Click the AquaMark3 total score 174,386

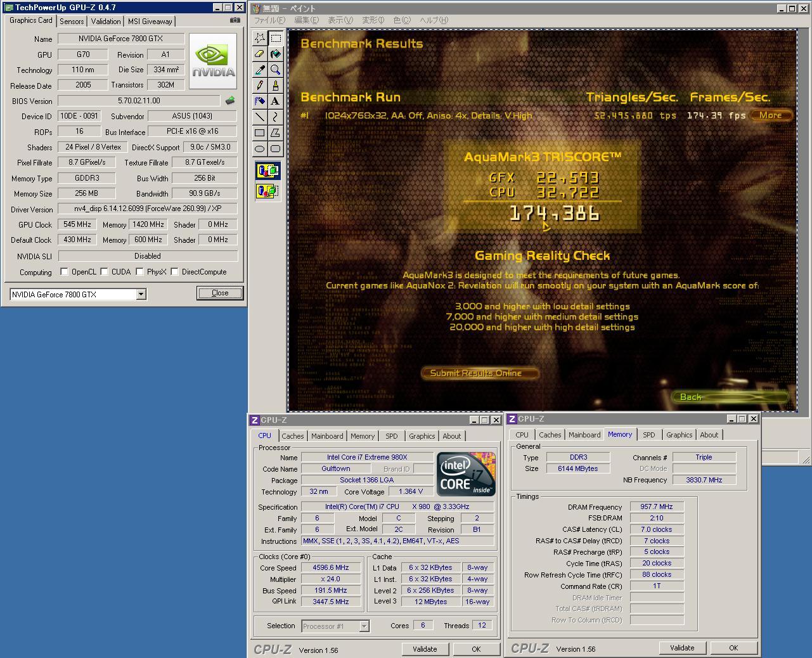pyautogui.click(x=555, y=214)
